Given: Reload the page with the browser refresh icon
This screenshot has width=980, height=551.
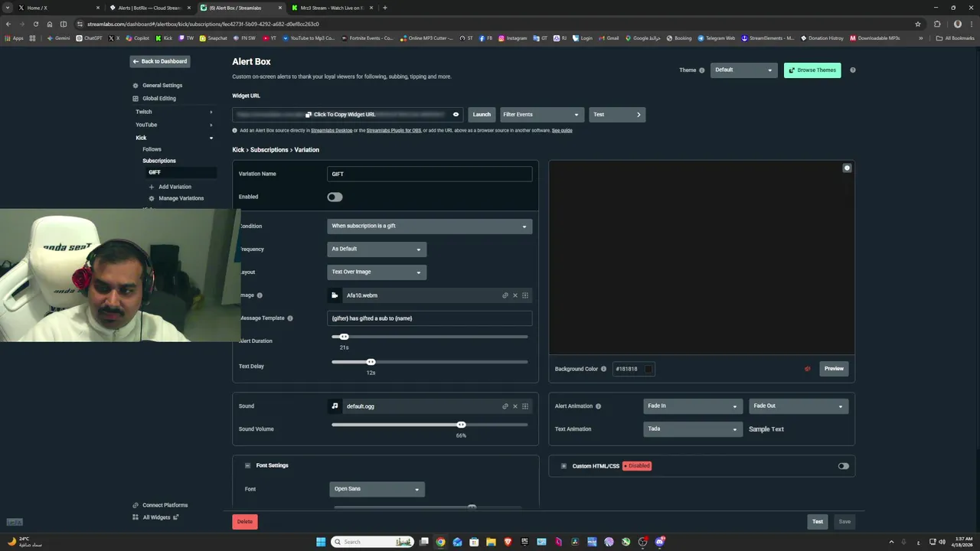Looking at the screenshot, I should click(35, 24).
